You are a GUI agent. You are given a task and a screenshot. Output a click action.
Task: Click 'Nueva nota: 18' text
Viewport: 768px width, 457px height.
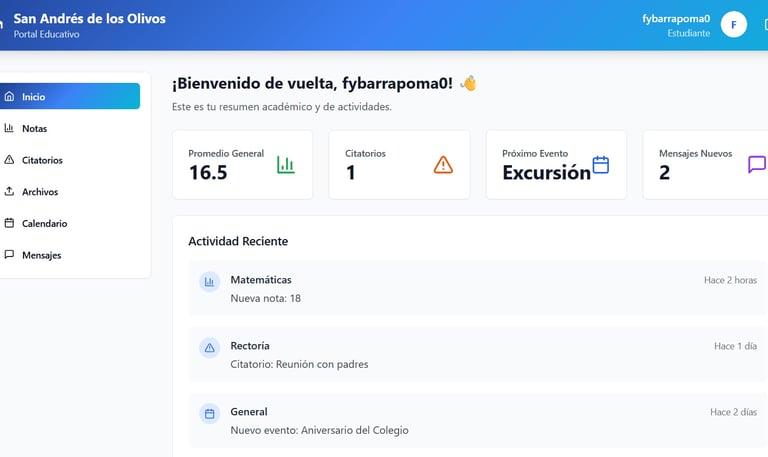click(265, 298)
